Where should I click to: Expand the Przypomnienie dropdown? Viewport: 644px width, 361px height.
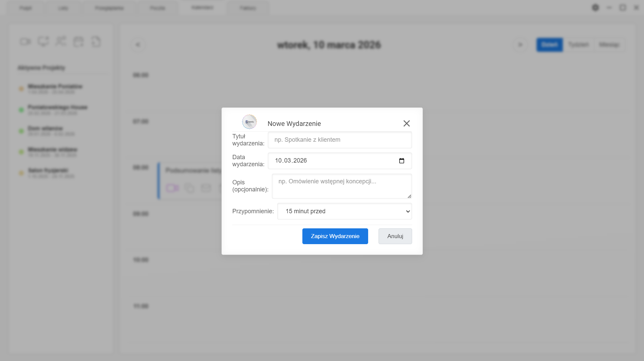344,211
